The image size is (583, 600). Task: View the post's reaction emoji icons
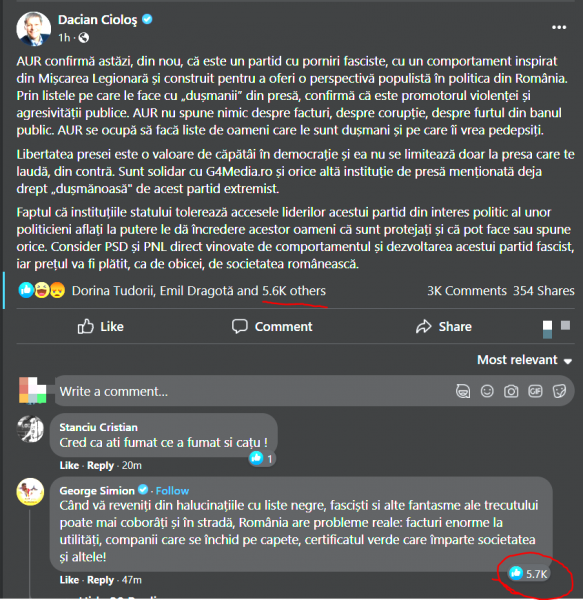click(x=42, y=290)
